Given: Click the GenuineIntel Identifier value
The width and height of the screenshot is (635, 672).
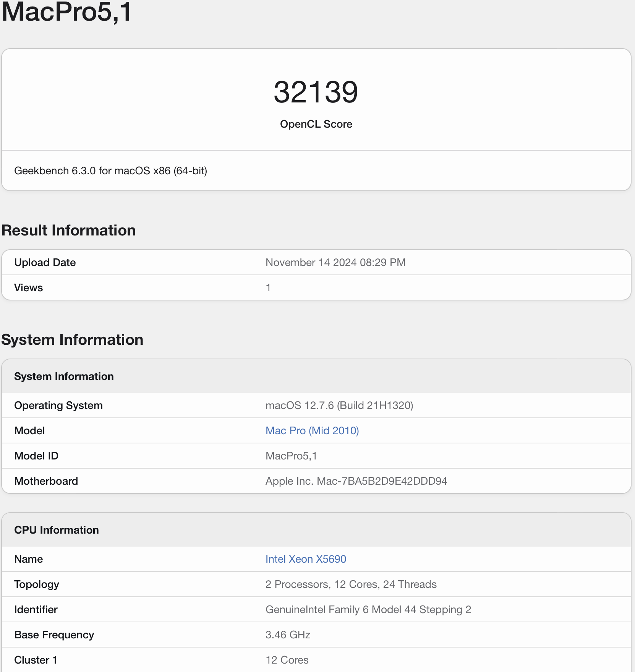Looking at the screenshot, I should coord(368,609).
